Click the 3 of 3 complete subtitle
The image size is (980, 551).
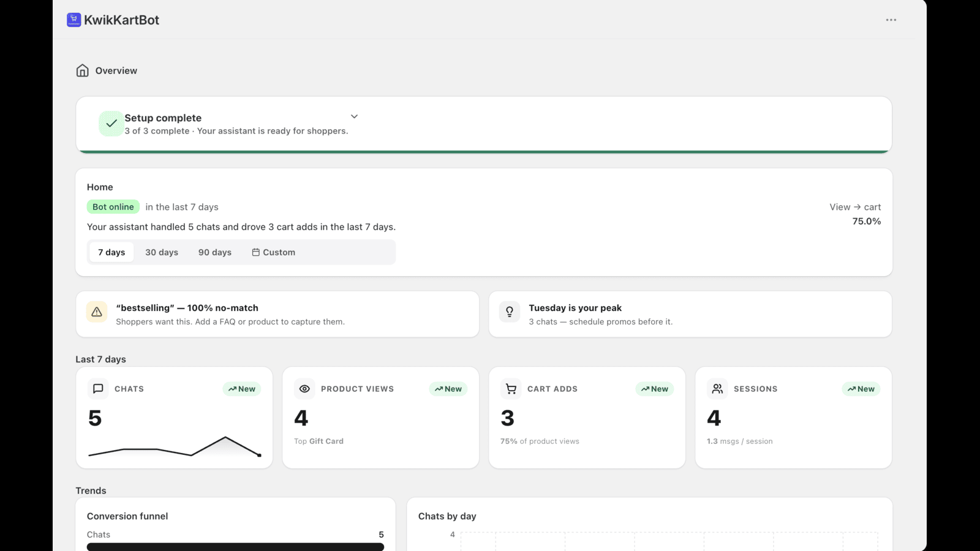236,131
